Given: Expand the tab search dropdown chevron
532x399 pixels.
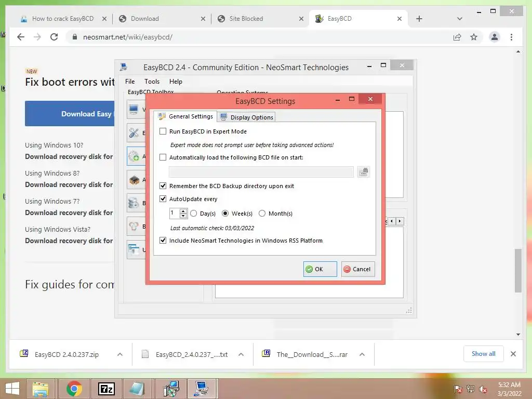Looking at the screenshot, I should click(459, 19).
